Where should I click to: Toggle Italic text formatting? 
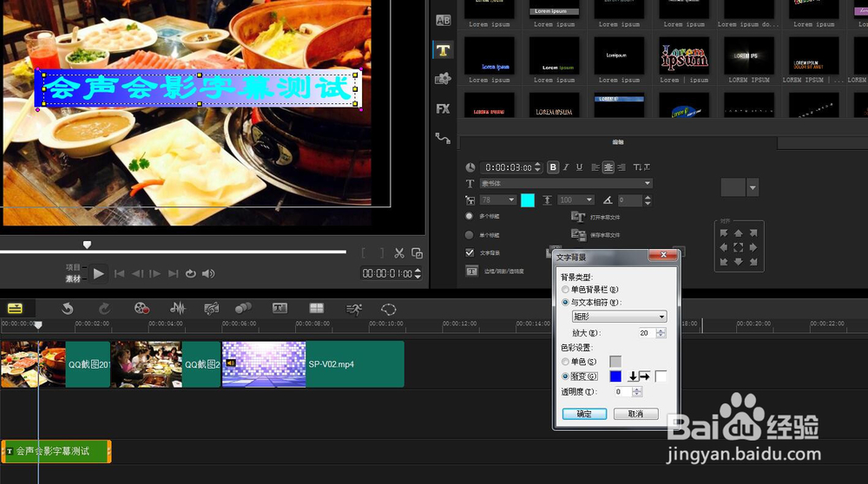point(566,167)
